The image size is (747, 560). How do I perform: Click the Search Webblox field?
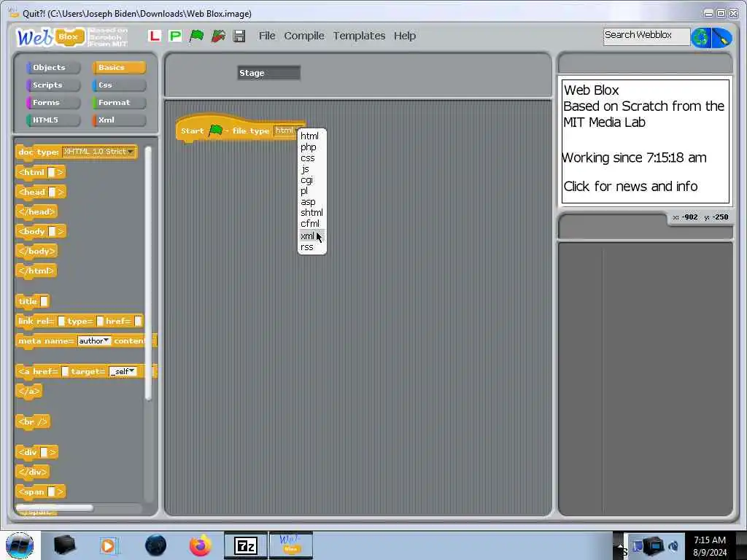tap(646, 36)
